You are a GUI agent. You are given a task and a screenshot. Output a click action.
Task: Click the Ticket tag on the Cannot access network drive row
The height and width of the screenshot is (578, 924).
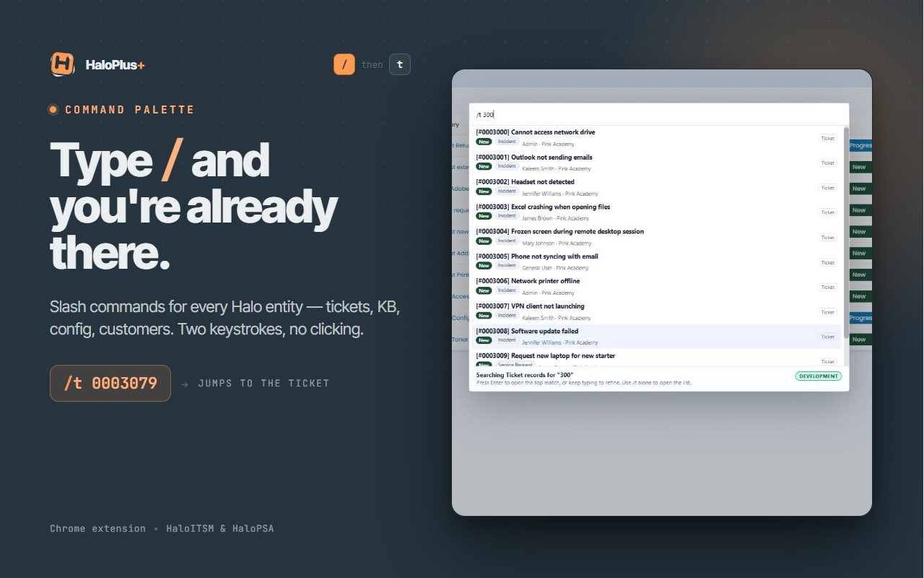point(827,138)
